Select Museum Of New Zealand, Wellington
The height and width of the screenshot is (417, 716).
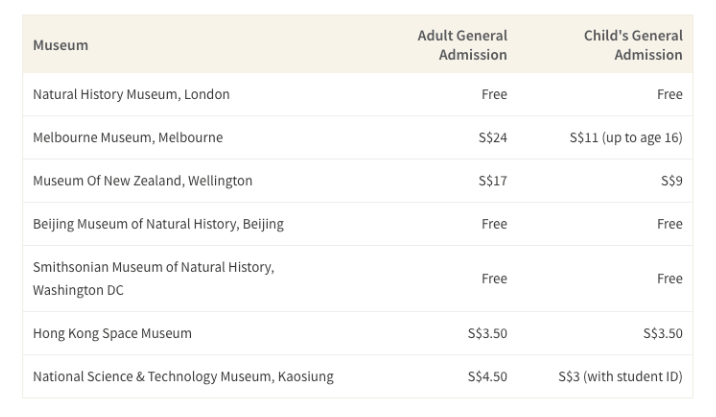tap(142, 181)
